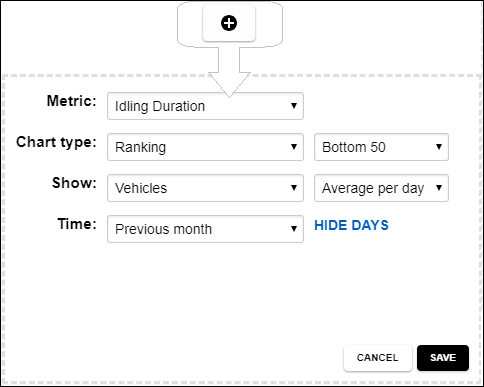
Task: Click the Metric: field label
Action: coord(72,101)
